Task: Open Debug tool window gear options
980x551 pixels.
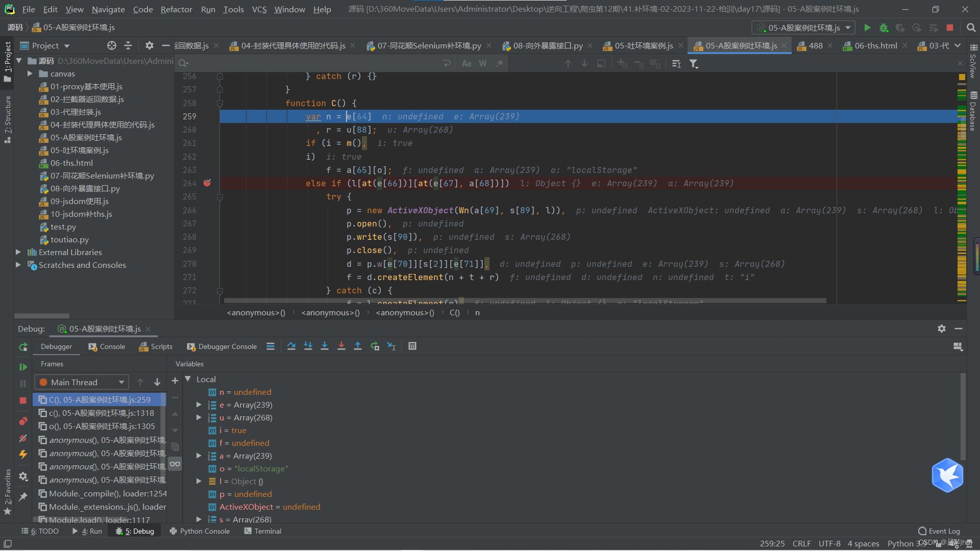Action: [942, 329]
